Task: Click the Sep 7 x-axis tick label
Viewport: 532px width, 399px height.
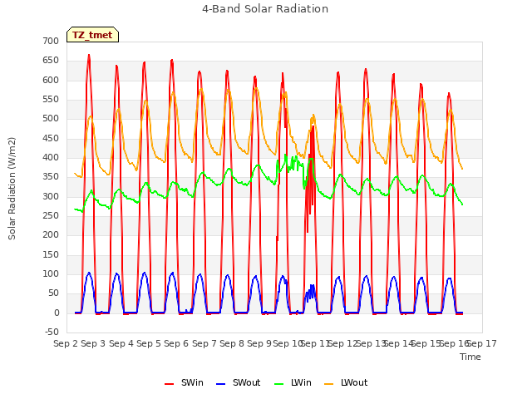Action: coord(204,343)
